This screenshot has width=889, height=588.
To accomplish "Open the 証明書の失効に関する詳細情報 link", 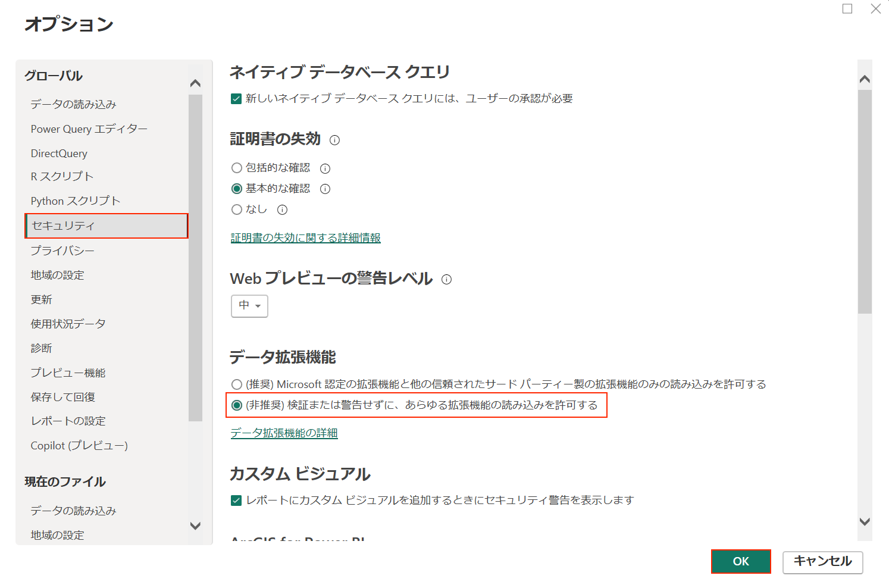I will [305, 237].
